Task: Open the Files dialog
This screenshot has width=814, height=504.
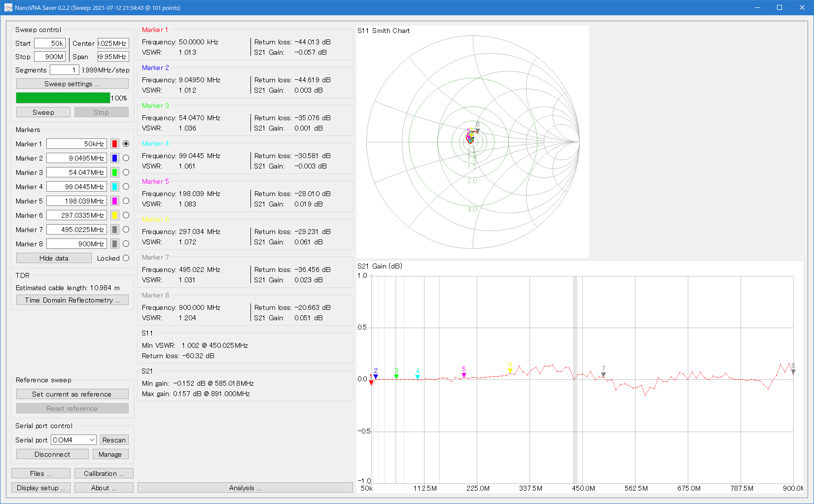Action: click(x=41, y=473)
